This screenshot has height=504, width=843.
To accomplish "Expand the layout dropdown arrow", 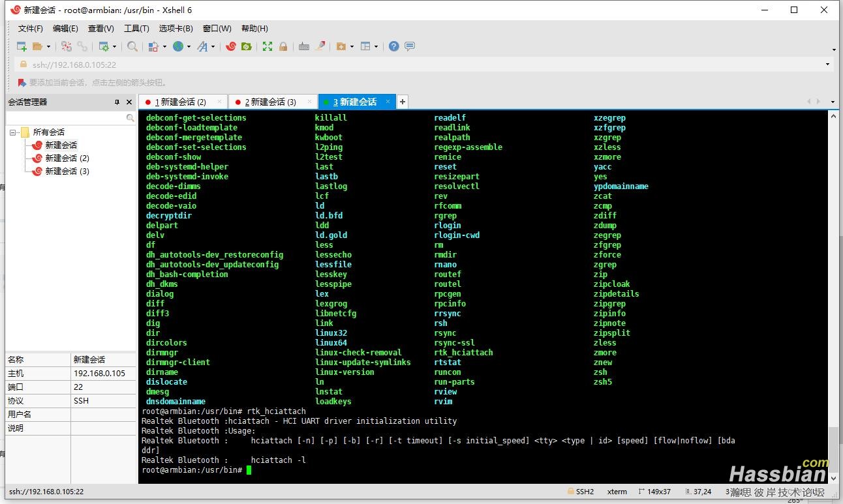I will tap(376, 46).
